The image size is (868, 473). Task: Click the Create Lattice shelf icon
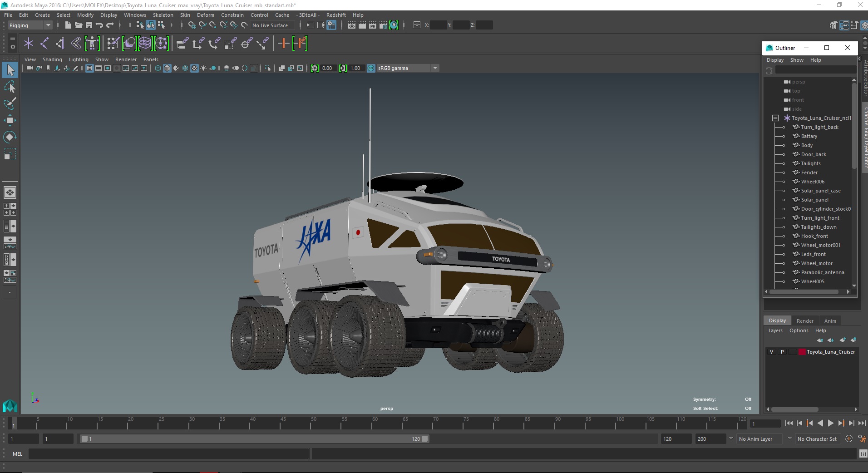[x=145, y=44]
